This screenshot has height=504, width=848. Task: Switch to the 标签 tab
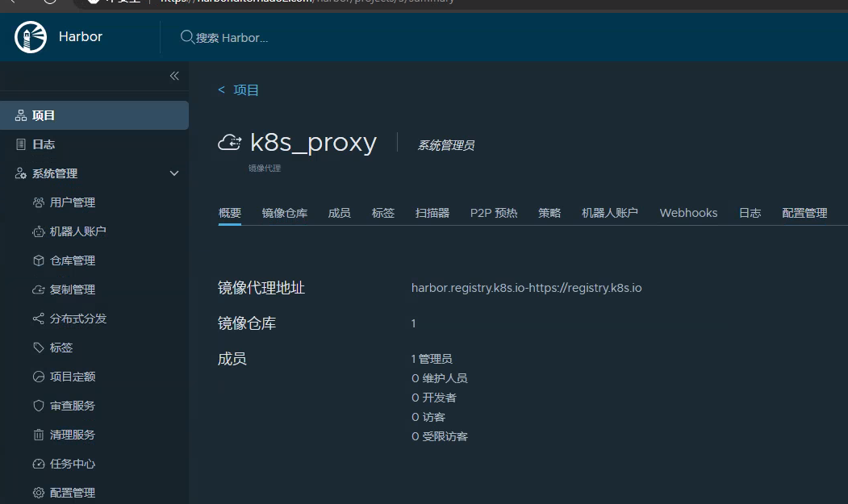[x=383, y=213]
